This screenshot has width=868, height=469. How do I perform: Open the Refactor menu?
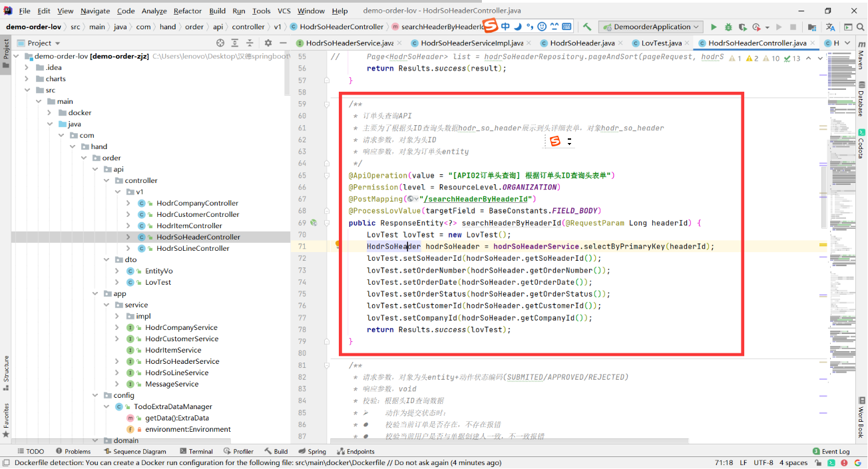187,11
